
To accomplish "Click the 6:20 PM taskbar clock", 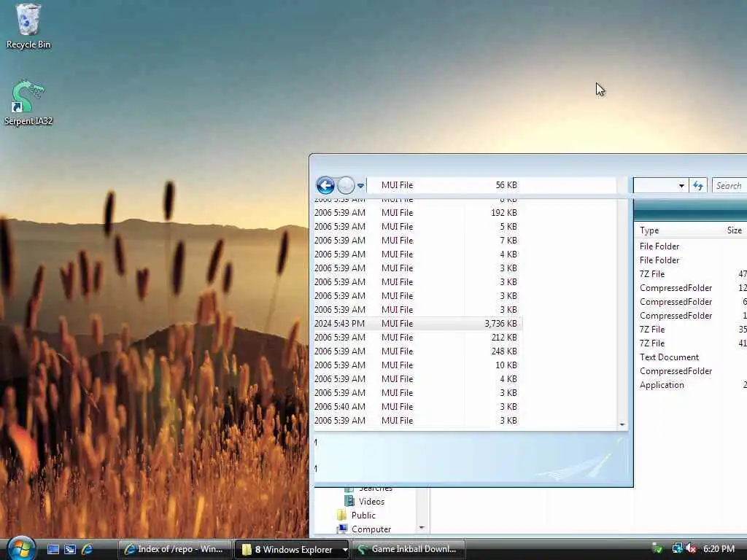I will click(x=719, y=549).
